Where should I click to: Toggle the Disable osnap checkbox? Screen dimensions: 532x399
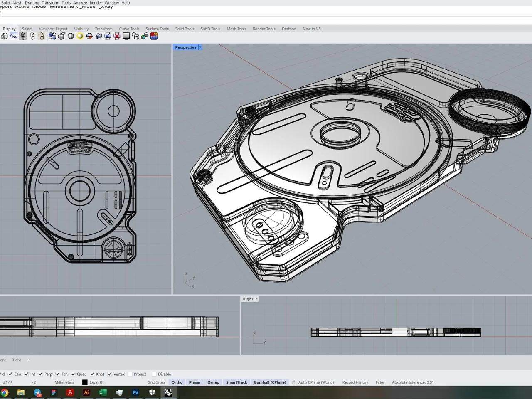click(x=154, y=374)
